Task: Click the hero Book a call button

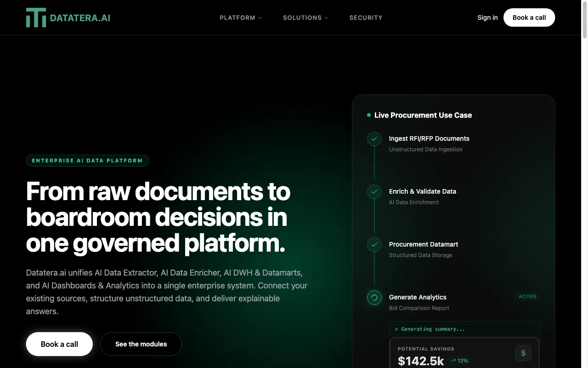Action: click(x=59, y=344)
